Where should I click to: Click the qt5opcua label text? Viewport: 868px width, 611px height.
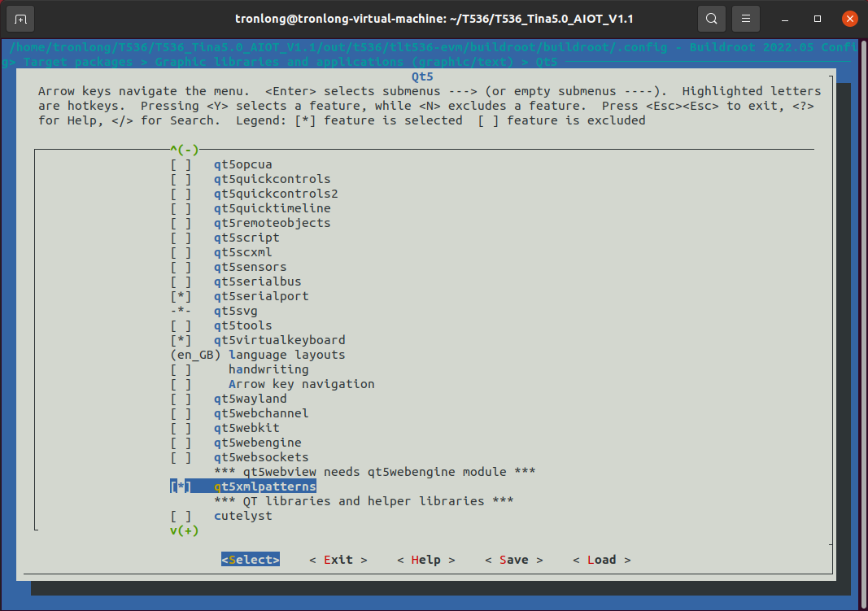click(x=243, y=165)
